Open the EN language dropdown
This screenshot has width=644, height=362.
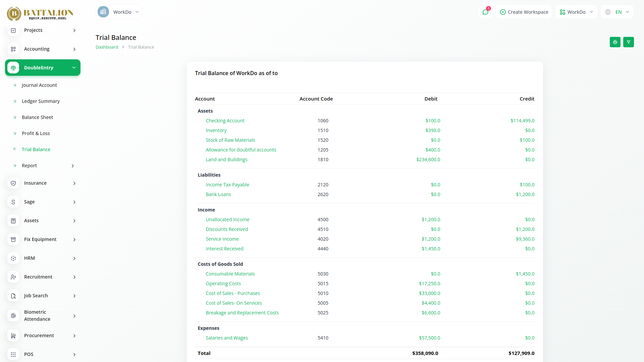pos(617,12)
